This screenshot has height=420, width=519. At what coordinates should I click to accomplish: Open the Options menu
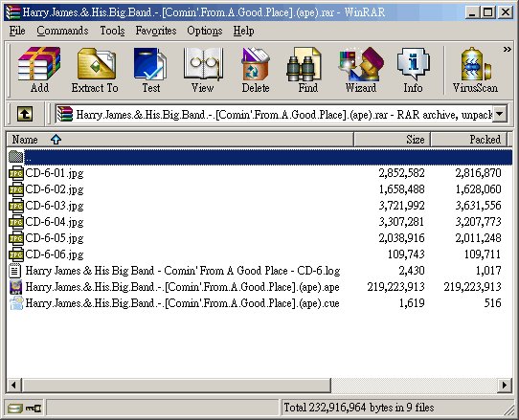205,31
